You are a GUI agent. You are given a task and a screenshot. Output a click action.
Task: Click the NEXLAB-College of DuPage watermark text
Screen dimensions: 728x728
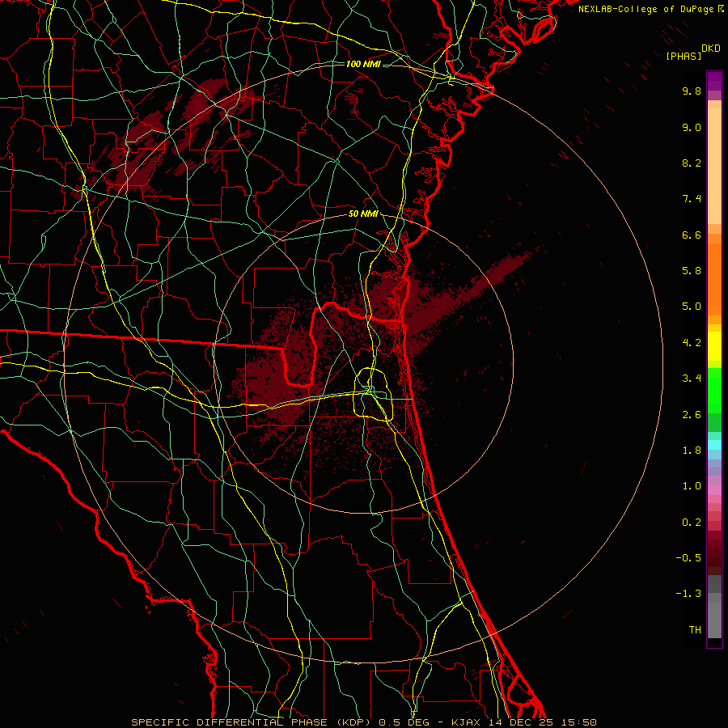(x=646, y=9)
